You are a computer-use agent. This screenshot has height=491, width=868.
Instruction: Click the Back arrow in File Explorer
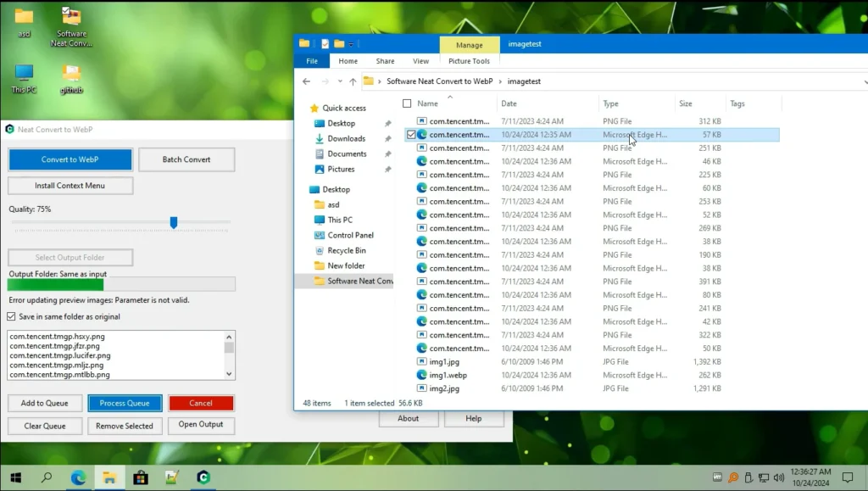307,81
